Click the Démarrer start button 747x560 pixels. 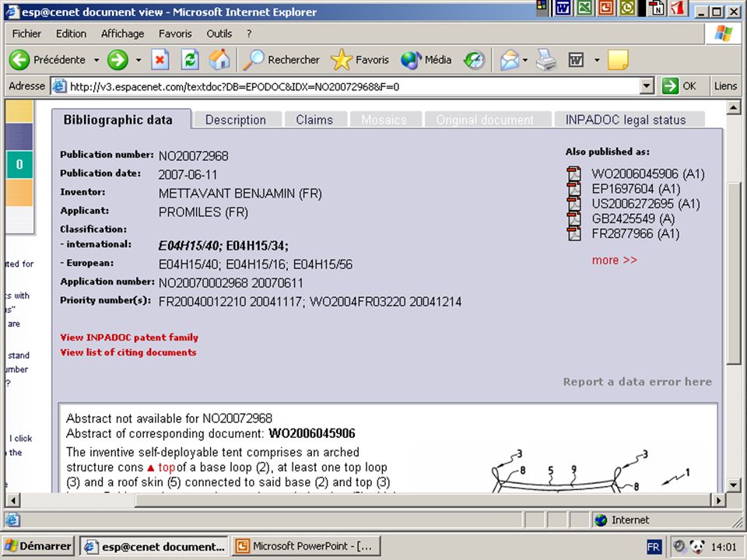38,546
